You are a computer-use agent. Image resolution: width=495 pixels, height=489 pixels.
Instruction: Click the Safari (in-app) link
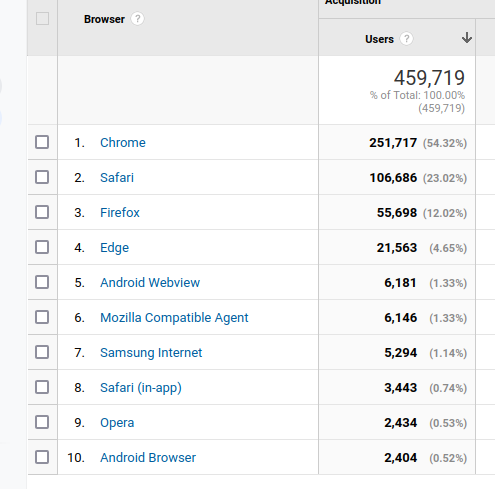click(x=141, y=388)
